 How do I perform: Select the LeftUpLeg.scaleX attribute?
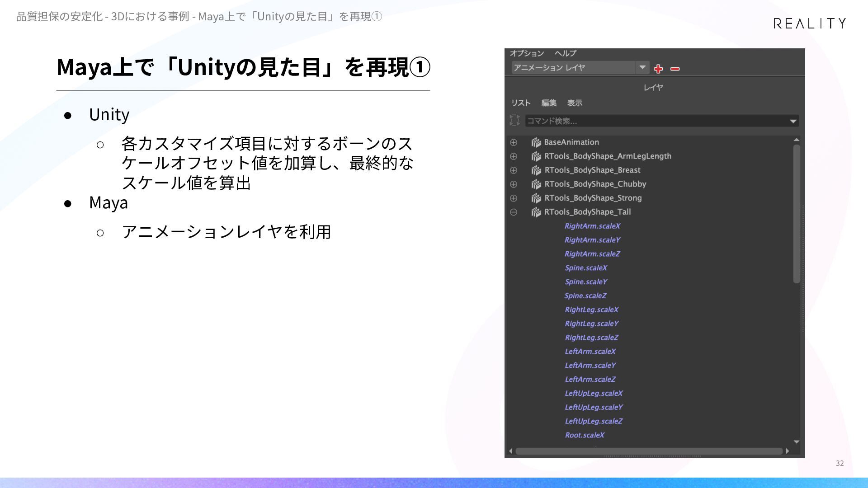coord(594,394)
